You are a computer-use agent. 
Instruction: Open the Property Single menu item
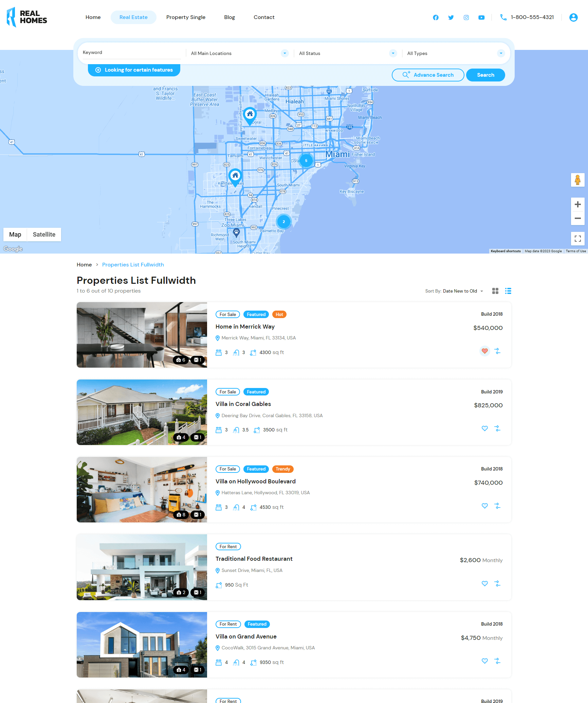tap(186, 17)
